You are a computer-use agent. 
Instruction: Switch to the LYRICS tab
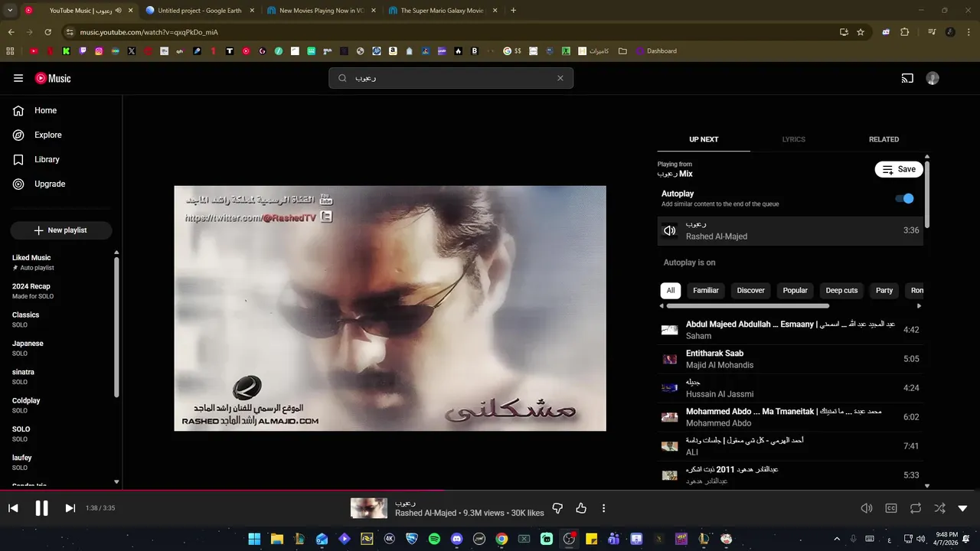click(793, 139)
